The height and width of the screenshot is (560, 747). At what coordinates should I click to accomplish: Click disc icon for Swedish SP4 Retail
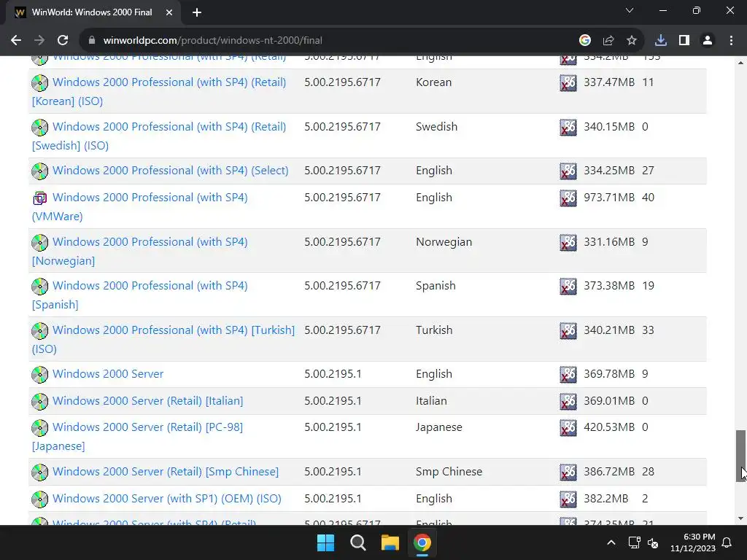40,127
